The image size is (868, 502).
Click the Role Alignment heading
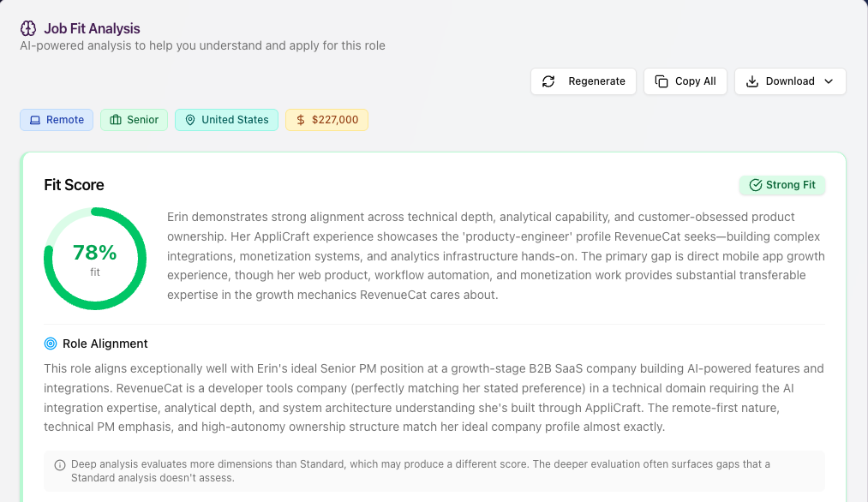click(x=105, y=344)
